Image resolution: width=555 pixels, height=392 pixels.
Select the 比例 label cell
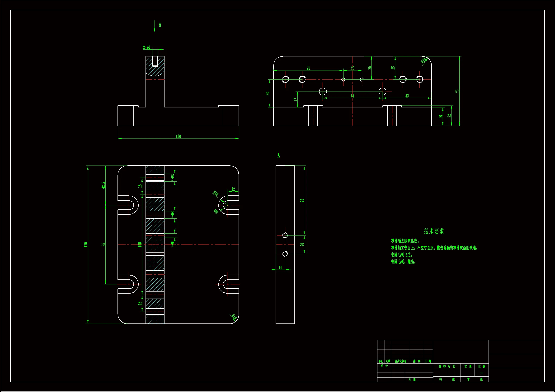[482, 366]
